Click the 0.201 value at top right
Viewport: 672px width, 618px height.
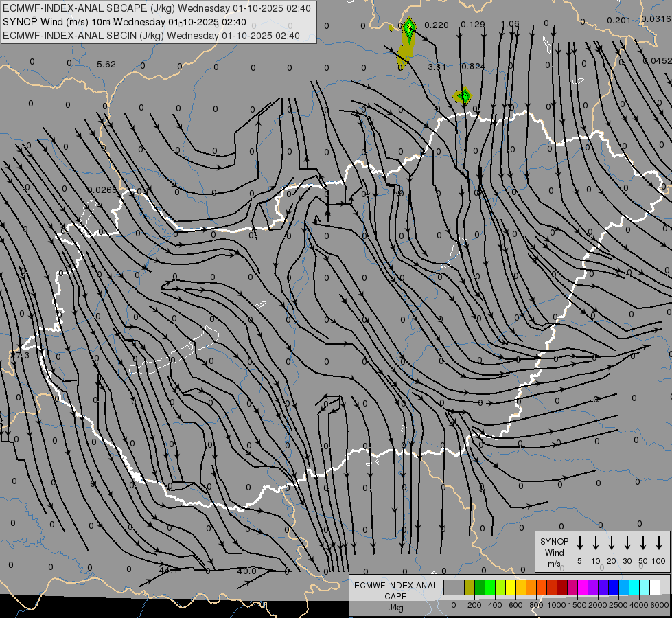coord(619,20)
